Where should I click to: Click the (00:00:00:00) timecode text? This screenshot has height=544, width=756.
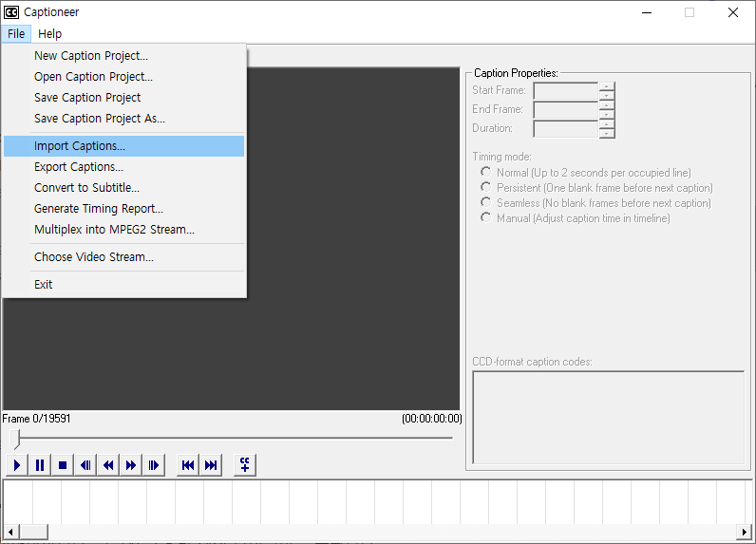(x=431, y=419)
